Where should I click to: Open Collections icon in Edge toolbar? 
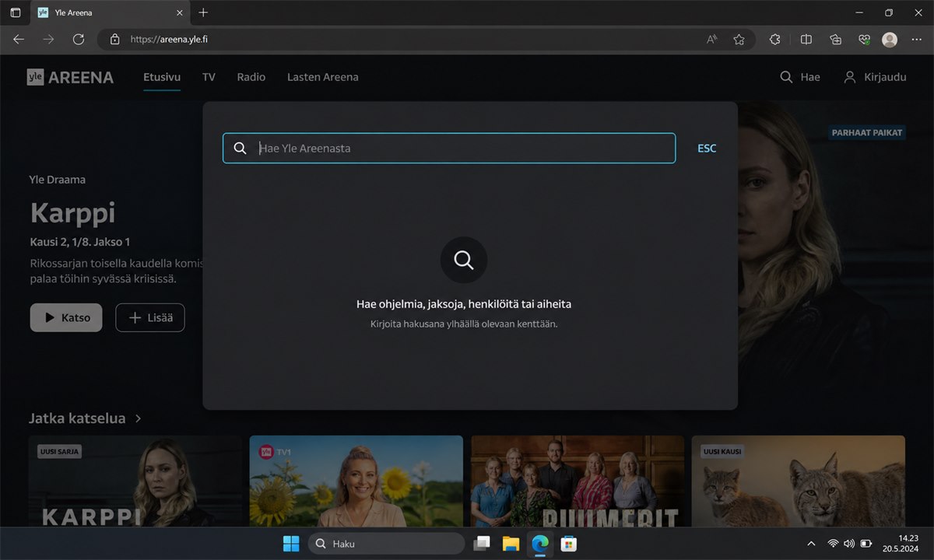click(x=835, y=40)
